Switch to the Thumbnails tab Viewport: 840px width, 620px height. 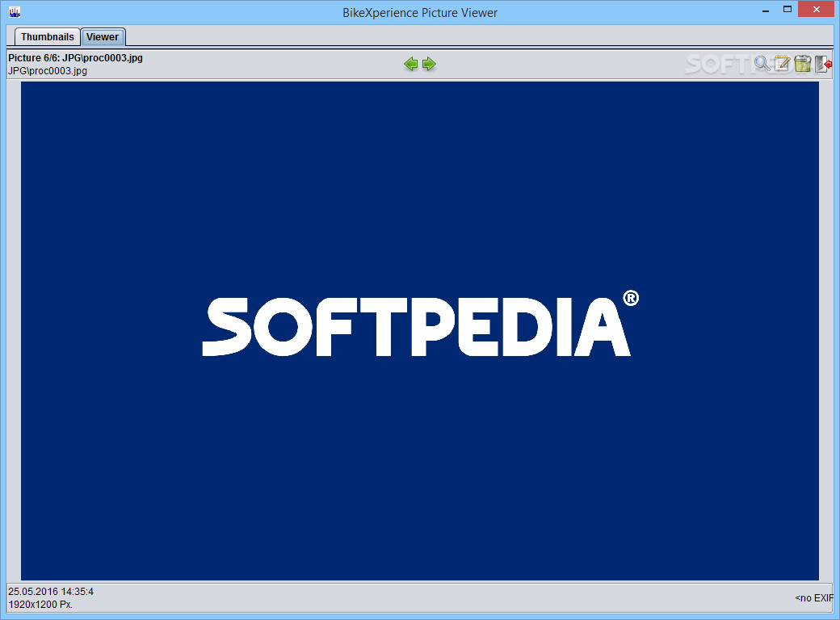point(47,37)
